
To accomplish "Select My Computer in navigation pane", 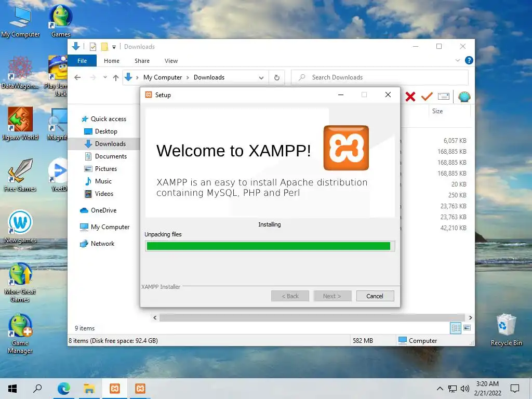I will (x=104, y=227).
